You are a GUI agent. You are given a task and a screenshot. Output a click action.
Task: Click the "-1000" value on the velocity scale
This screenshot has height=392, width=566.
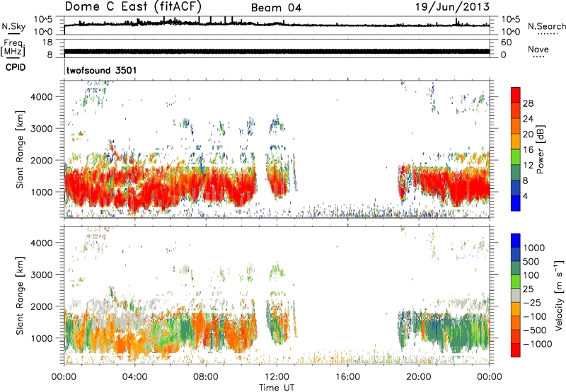(537, 344)
